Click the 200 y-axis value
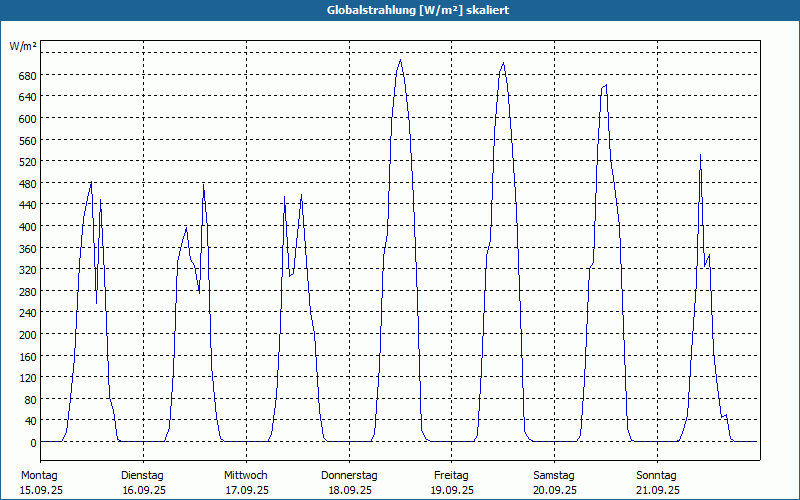Image resolution: width=800 pixels, height=500 pixels. 28,335
